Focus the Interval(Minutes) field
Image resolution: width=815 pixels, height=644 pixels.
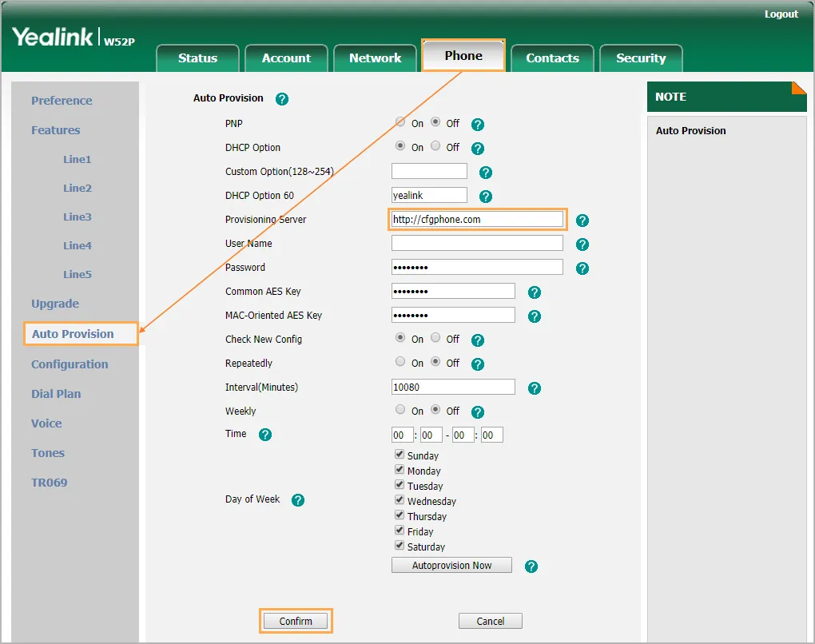(453, 388)
